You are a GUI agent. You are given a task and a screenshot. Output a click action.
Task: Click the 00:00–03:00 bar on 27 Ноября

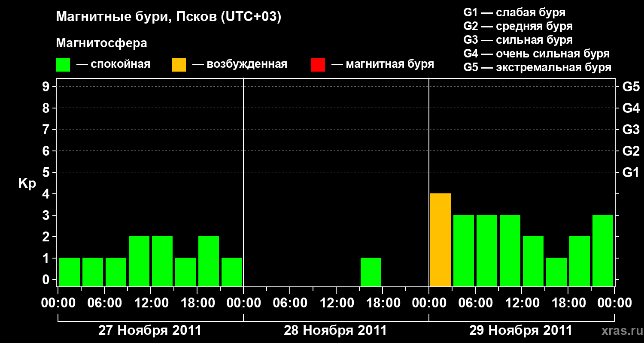pos(70,272)
